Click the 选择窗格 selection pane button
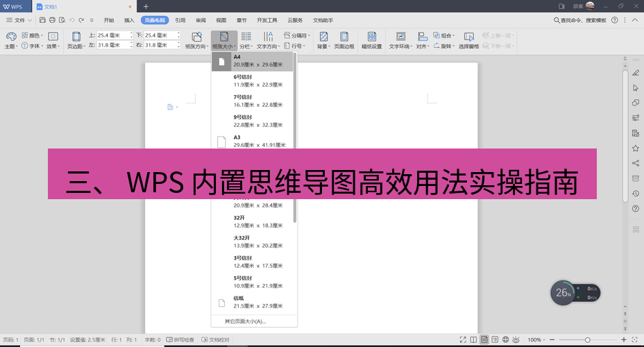 [x=468, y=40]
